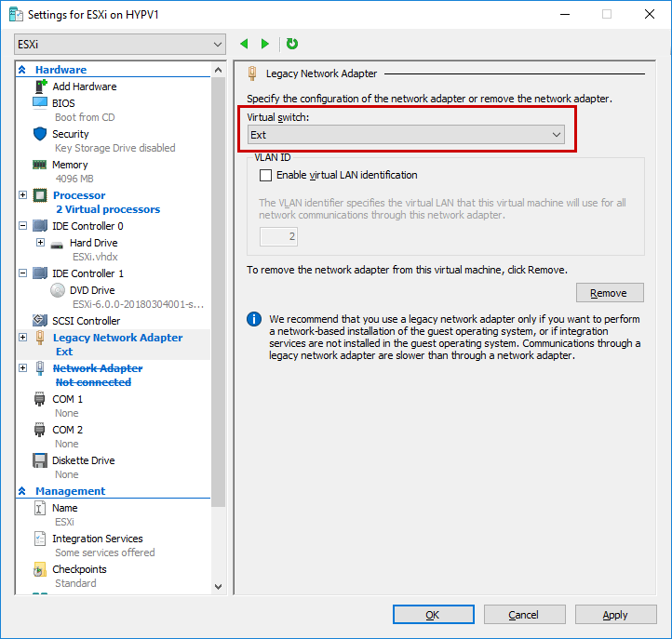The height and width of the screenshot is (639, 672).
Task: Select the Hard Drive icon
Action: [57, 246]
